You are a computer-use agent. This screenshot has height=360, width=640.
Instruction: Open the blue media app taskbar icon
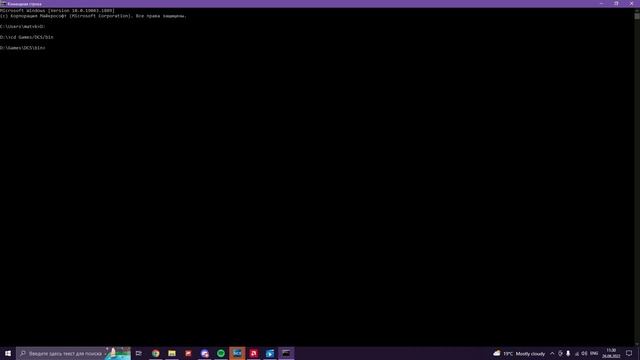[x=270, y=353]
